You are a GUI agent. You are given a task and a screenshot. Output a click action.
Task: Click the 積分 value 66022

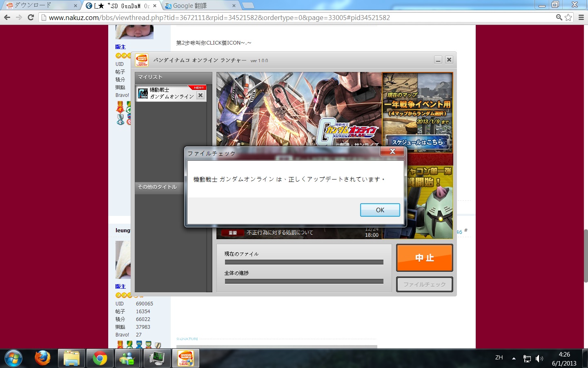[143, 319]
